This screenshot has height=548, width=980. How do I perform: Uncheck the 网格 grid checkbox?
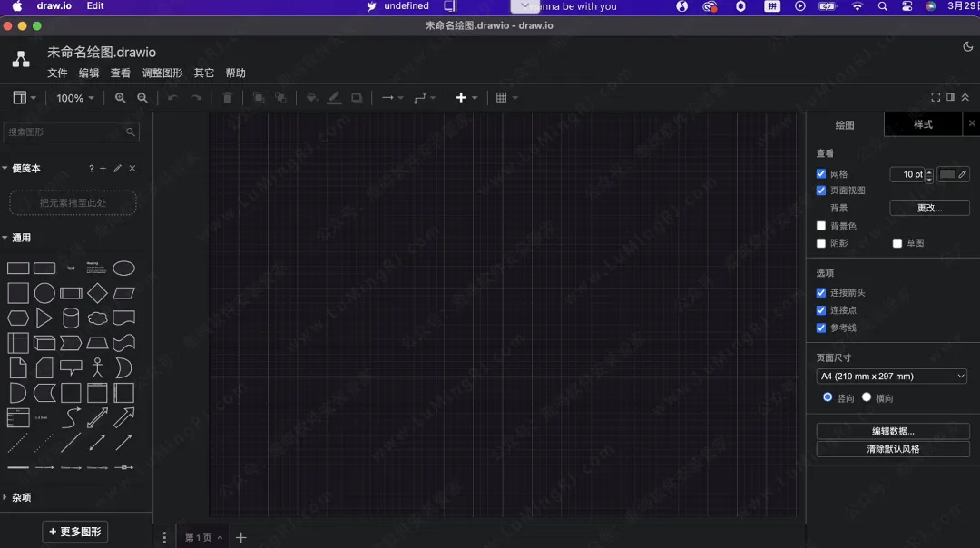[821, 174]
